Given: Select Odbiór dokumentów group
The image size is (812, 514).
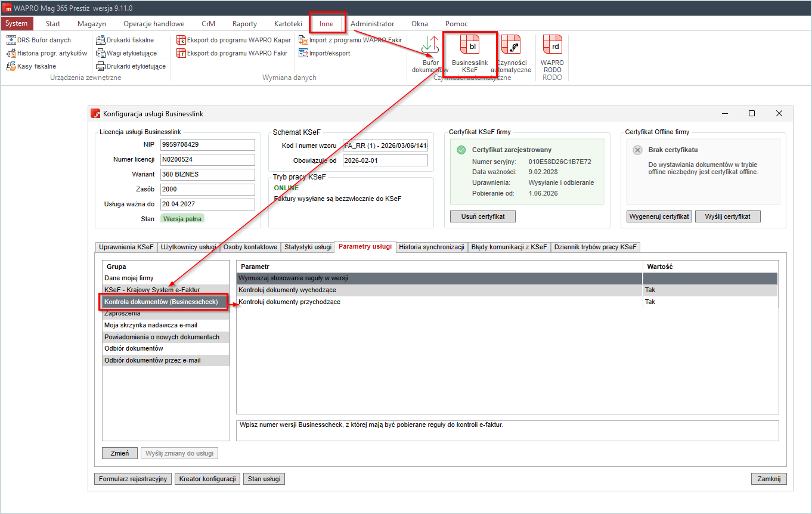Looking at the screenshot, I should [166, 348].
